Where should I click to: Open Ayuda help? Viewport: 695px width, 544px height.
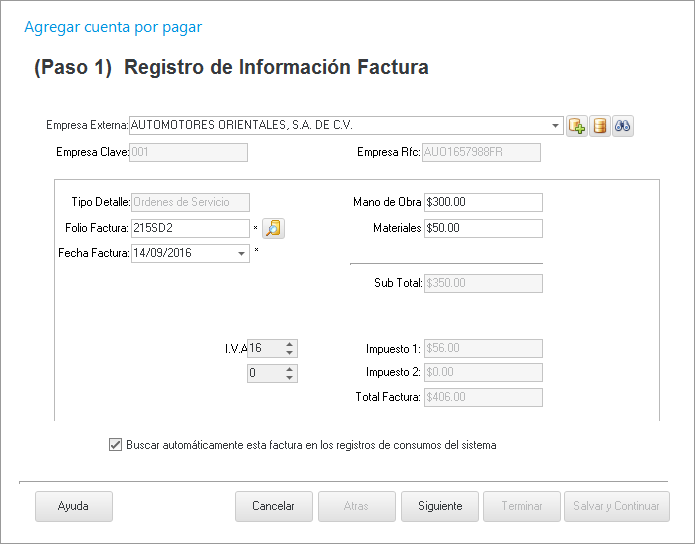coord(73,506)
